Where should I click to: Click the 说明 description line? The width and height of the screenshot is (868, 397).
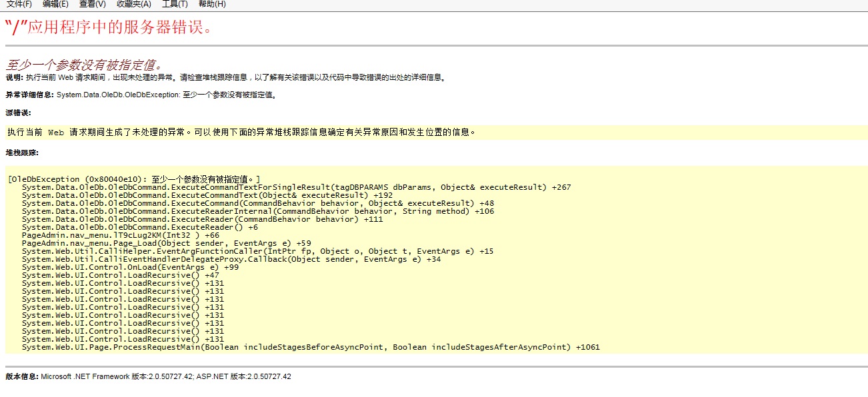225,77
